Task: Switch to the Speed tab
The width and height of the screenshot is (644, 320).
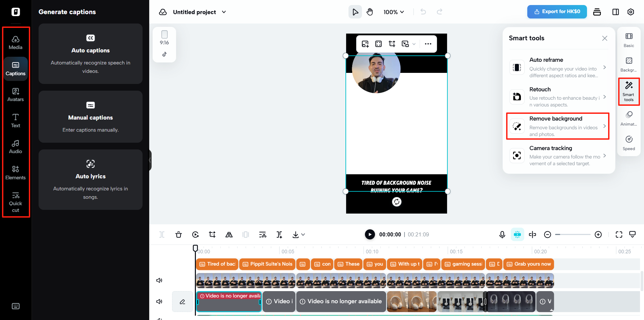Action: 629,143
